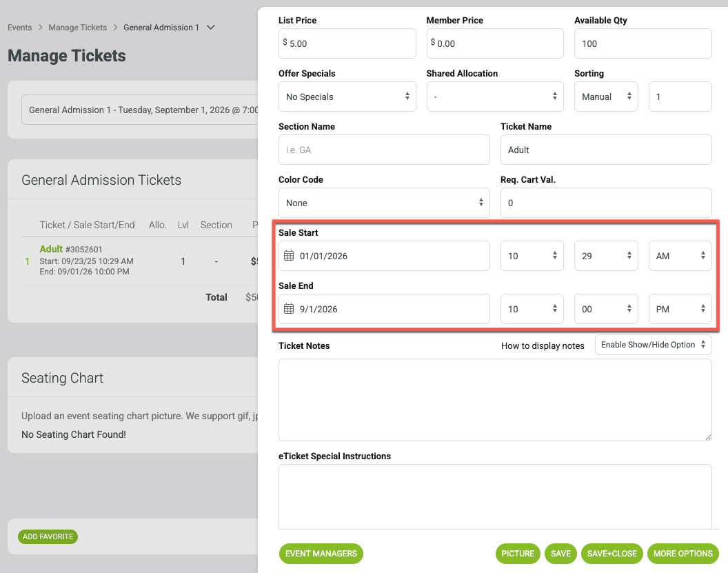Click the Picture button
Screen dimensions: 728x573
[x=518, y=554]
